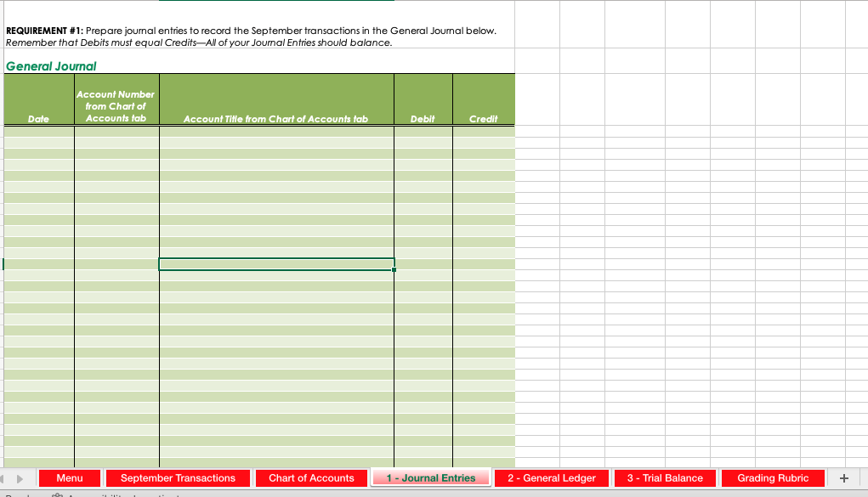Viewport: 868px width, 497px height.
Task: Open the 2 - General Ledger tab
Action: [x=552, y=477]
